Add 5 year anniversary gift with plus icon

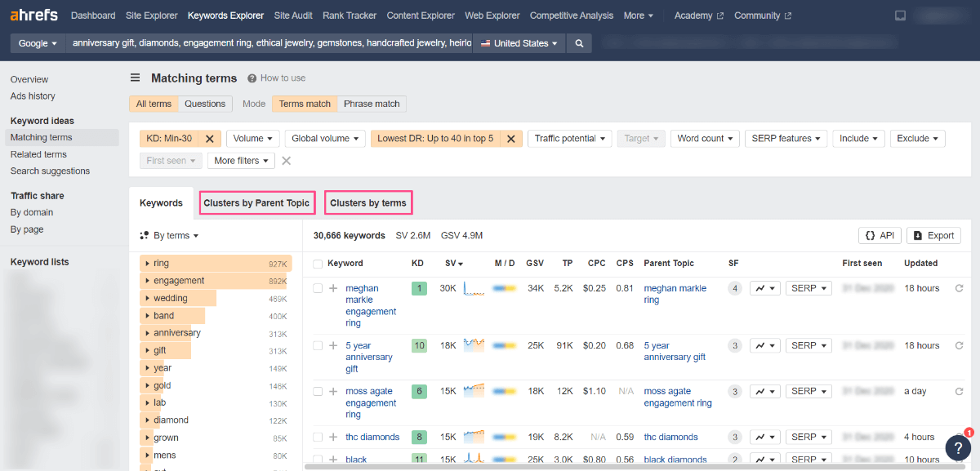click(x=333, y=345)
